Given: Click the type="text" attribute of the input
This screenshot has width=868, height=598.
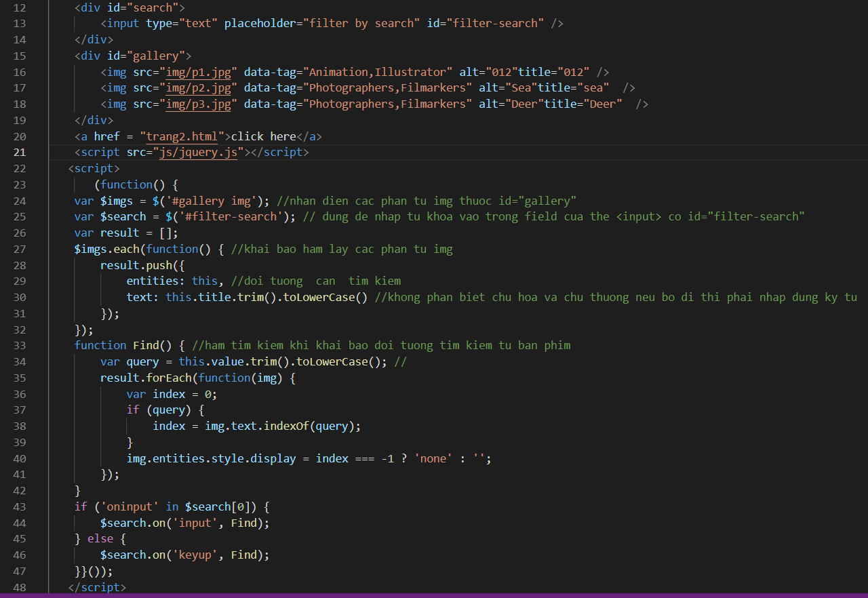Looking at the screenshot, I should [x=182, y=23].
